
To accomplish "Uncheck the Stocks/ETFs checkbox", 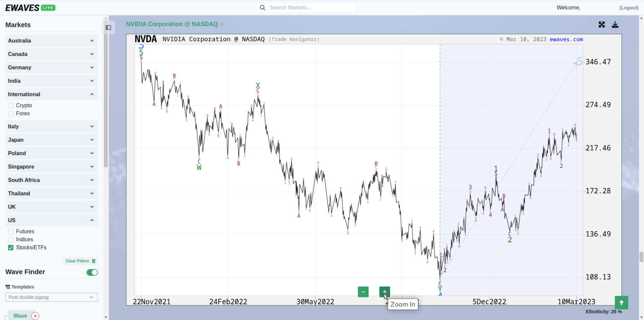I will [x=11, y=248].
